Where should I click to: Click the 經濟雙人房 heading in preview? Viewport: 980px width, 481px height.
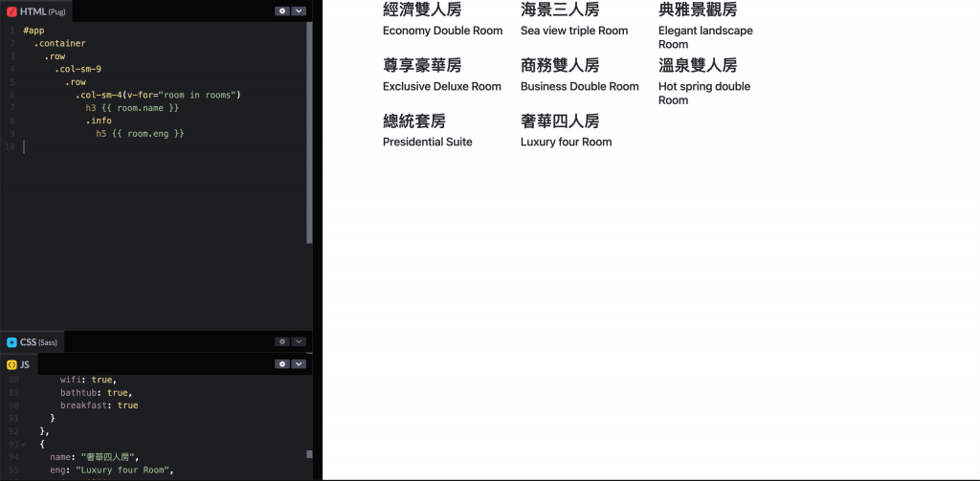(422, 10)
